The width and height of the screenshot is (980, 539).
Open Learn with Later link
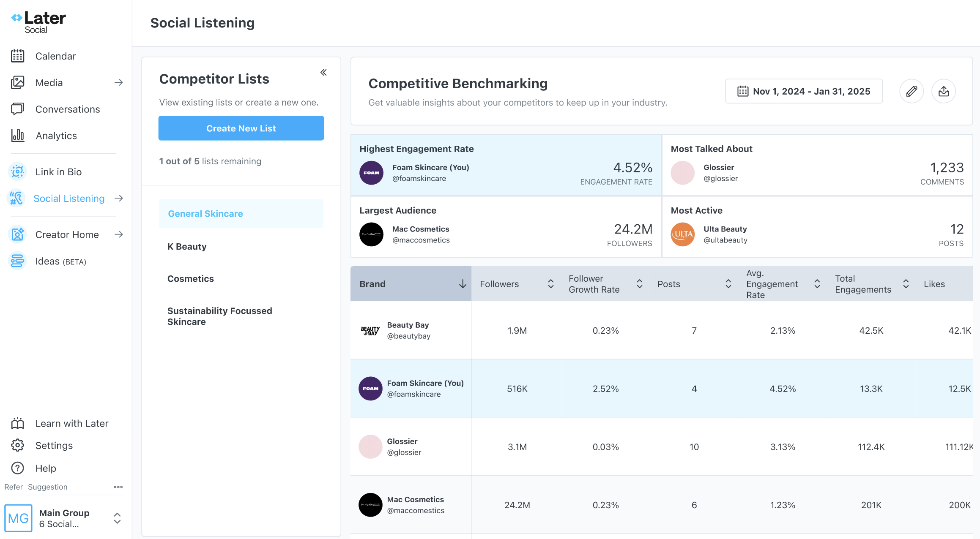(72, 423)
